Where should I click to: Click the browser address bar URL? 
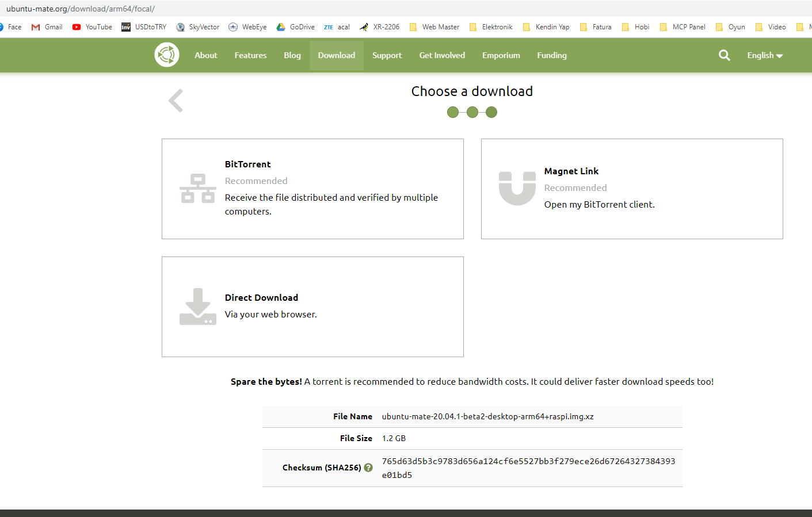point(81,9)
